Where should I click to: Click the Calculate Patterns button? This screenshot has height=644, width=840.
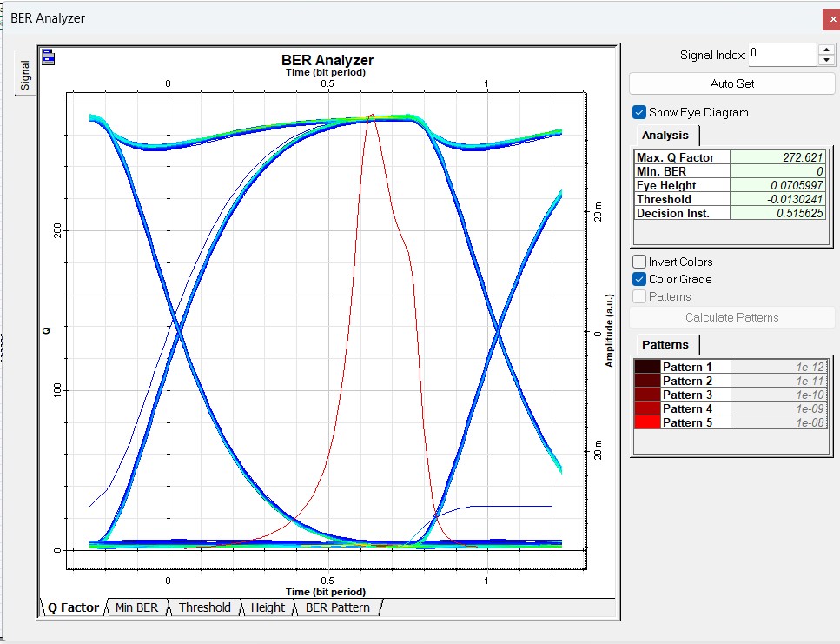(731, 318)
